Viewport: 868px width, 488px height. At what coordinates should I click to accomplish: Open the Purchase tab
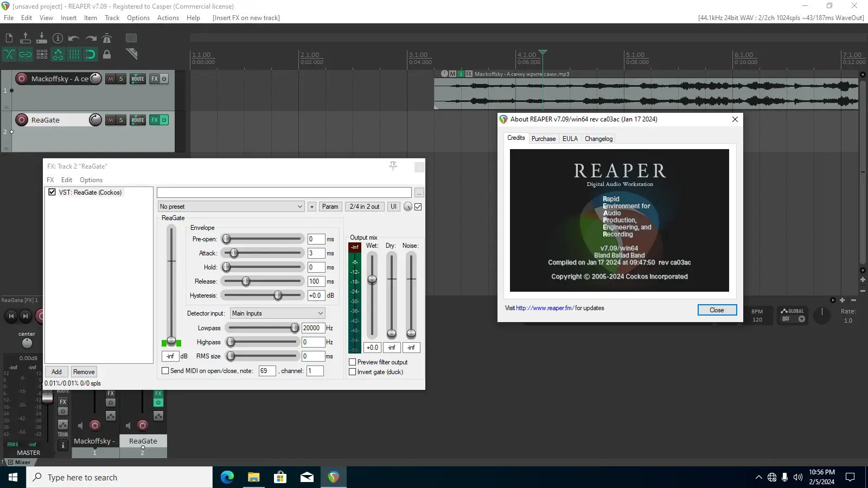544,139
